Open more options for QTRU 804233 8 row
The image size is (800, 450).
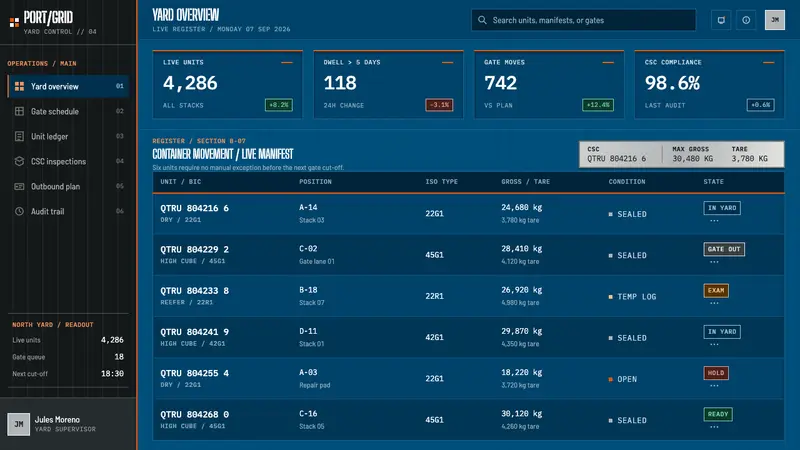(x=714, y=304)
